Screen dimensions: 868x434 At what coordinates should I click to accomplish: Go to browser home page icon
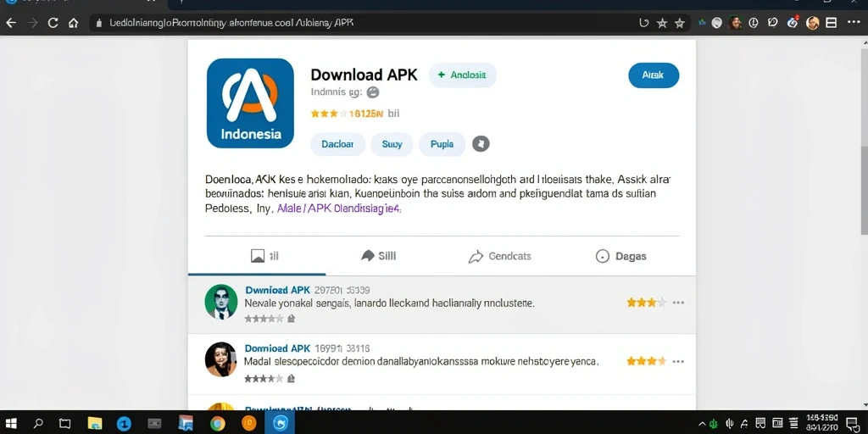coord(73,23)
